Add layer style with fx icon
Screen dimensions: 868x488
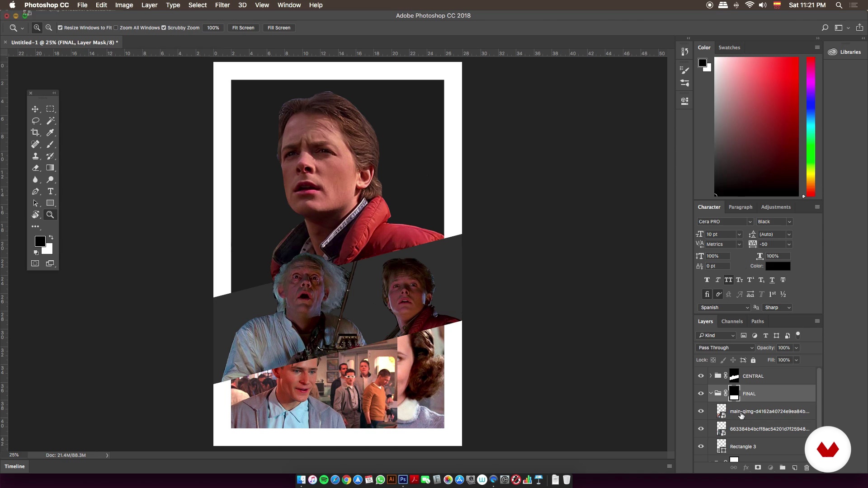[x=746, y=468]
